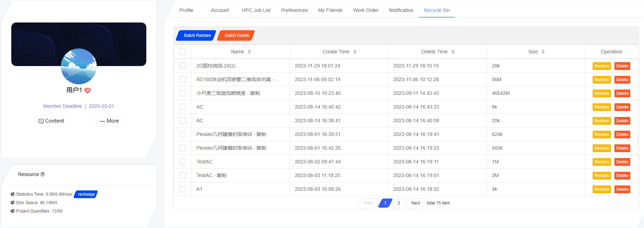This screenshot has width=644, height=228.
Task: Click the '2023-11-29 18:10:15' delete time cell
Action: coord(437,66)
